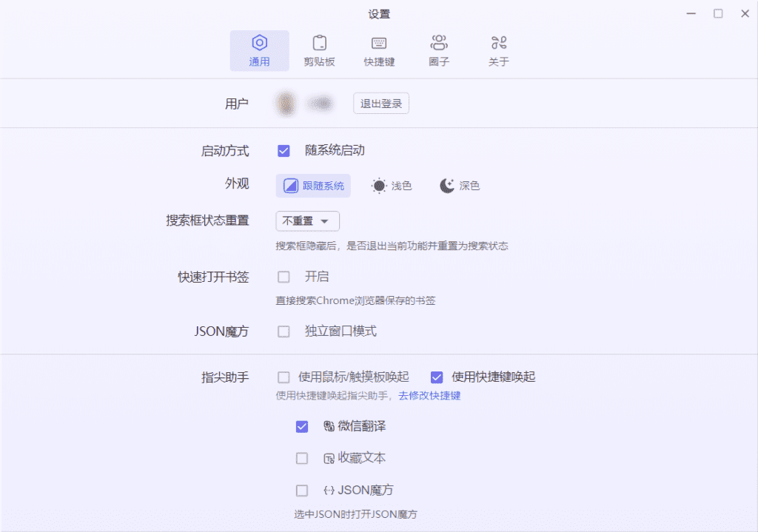Uncheck 使用快捷键唤起 option

(437, 377)
